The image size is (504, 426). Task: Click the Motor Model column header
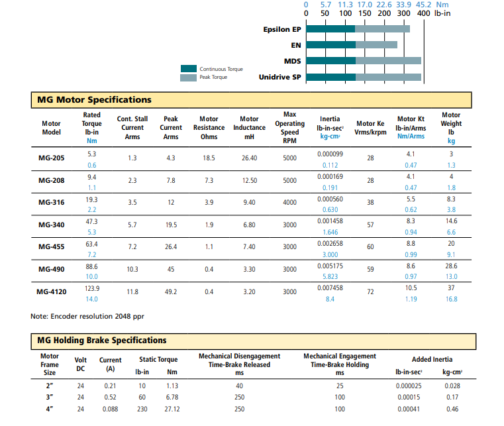[x=51, y=127]
